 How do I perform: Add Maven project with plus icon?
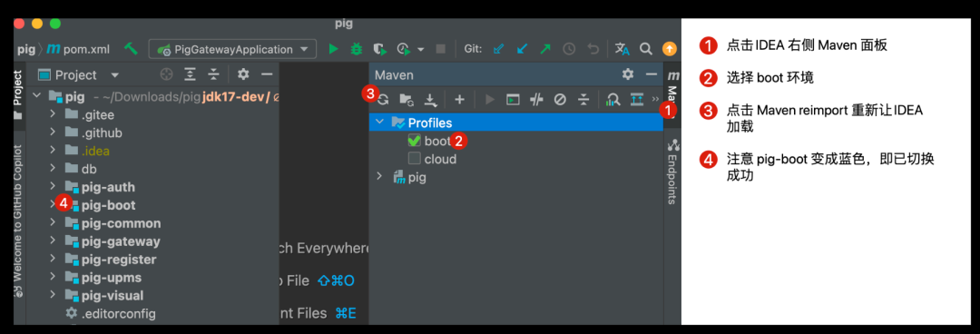459,99
